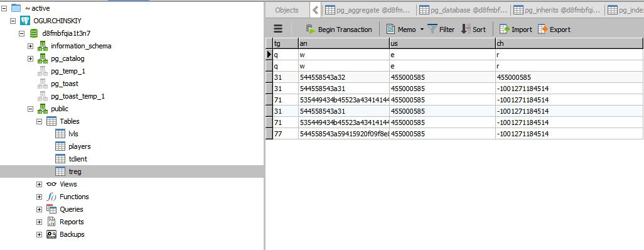This screenshot has height=250, width=644.
Task: Click the Memo document icon
Action: (x=390, y=29)
